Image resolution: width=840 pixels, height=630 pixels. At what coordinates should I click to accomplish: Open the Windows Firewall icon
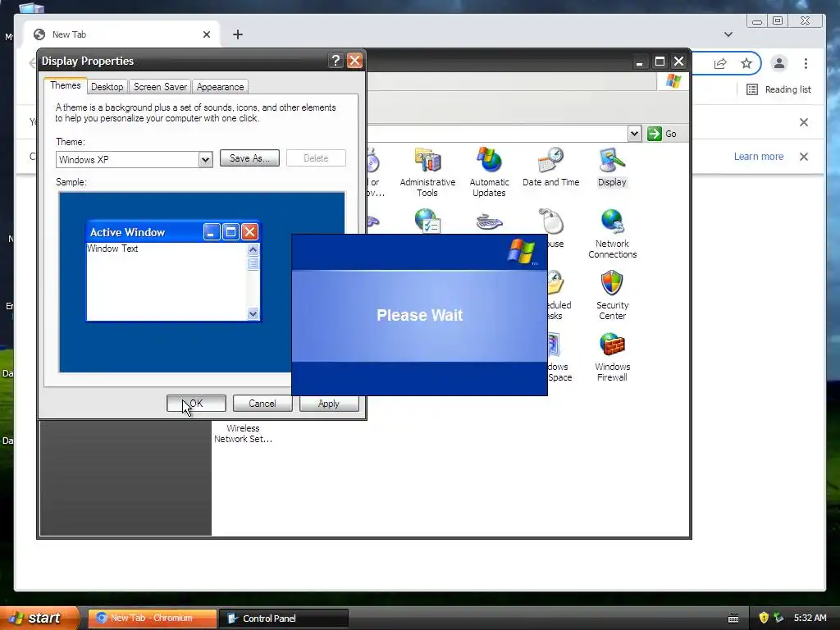click(x=612, y=357)
